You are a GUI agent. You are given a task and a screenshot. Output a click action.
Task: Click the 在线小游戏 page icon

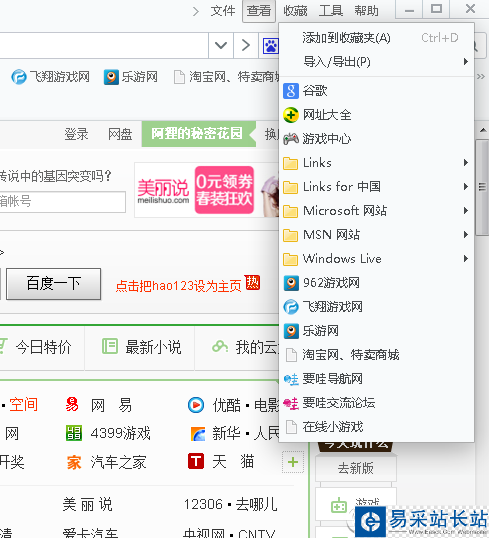click(291, 427)
